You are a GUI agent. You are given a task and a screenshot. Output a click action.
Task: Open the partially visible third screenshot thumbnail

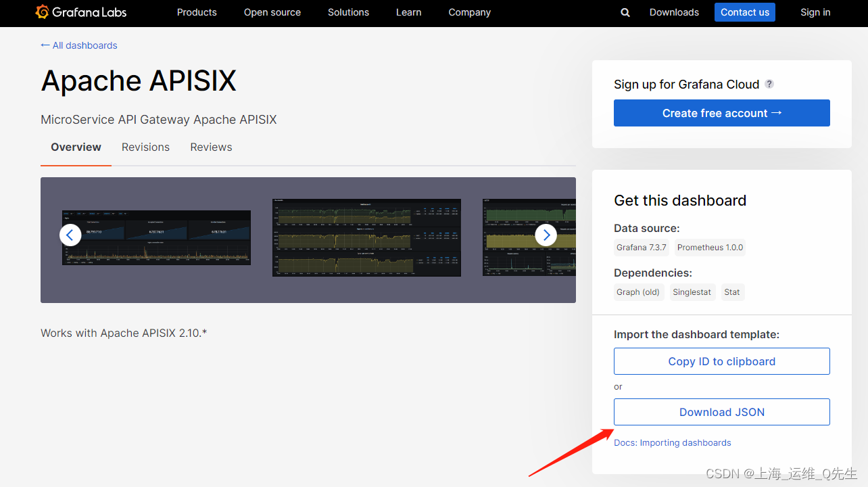pyautogui.click(x=529, y=237)
